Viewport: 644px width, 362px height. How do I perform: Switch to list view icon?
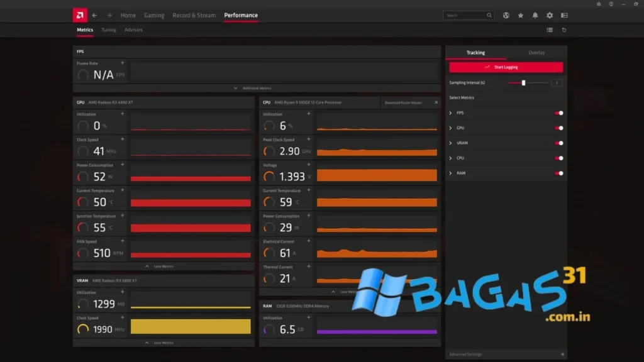tap(550, 30)
